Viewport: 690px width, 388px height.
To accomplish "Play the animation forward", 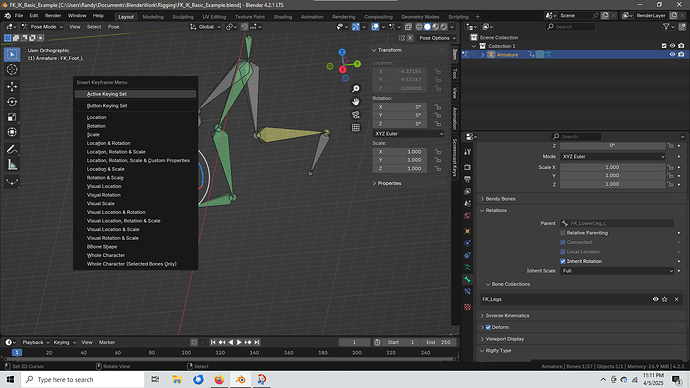I will coord(239,342).
